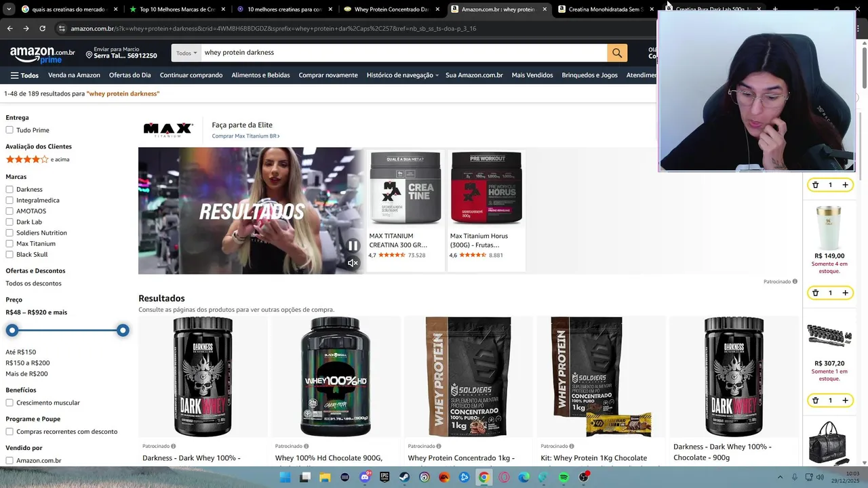Viewport: 868px width, 488px height.
Task: Open Discord from taskbar
Action: click(x=365, y=477)
